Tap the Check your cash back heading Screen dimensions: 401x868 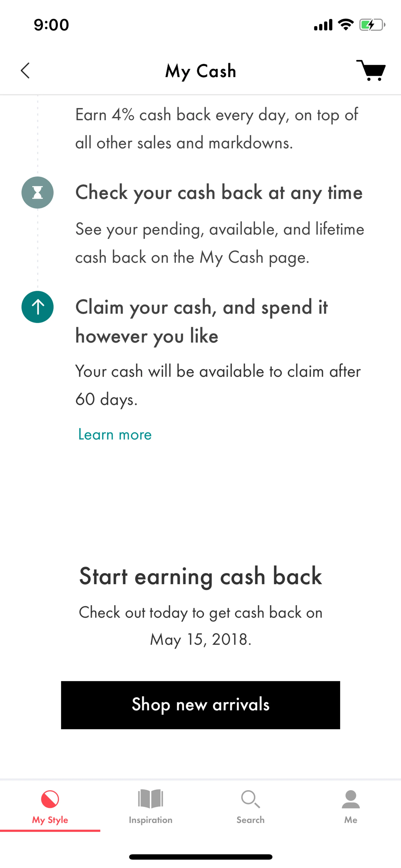tap(219, 193)
